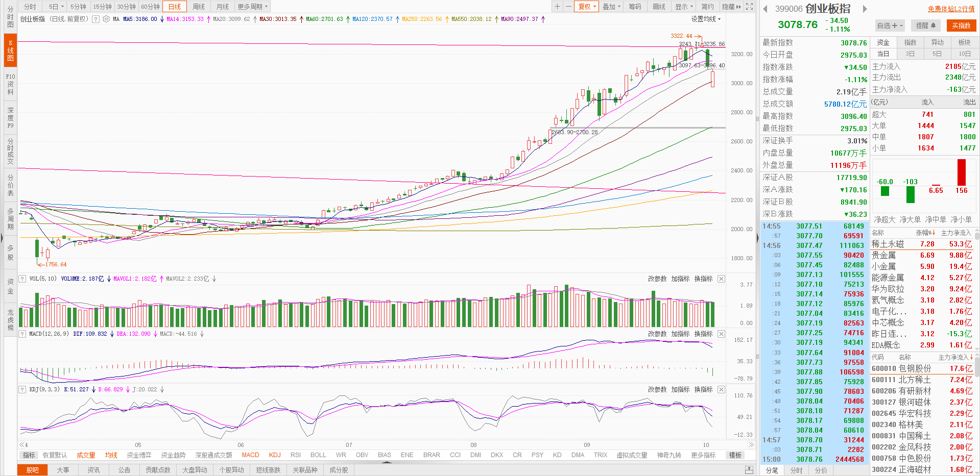The width and height of the screenshot is (980, 476).
Task: Click the help icon beside 创业板指 title
Action: [x=95, y=19]
